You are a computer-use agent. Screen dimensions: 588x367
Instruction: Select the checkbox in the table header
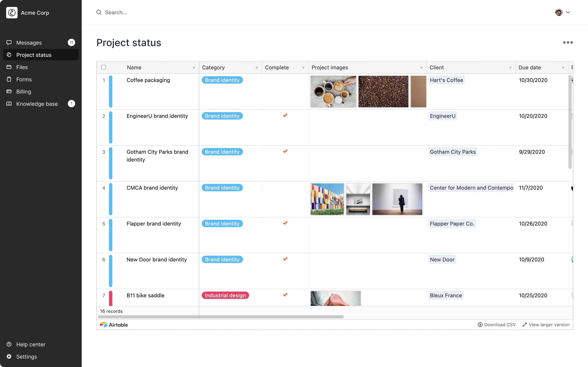click(104, 67)
